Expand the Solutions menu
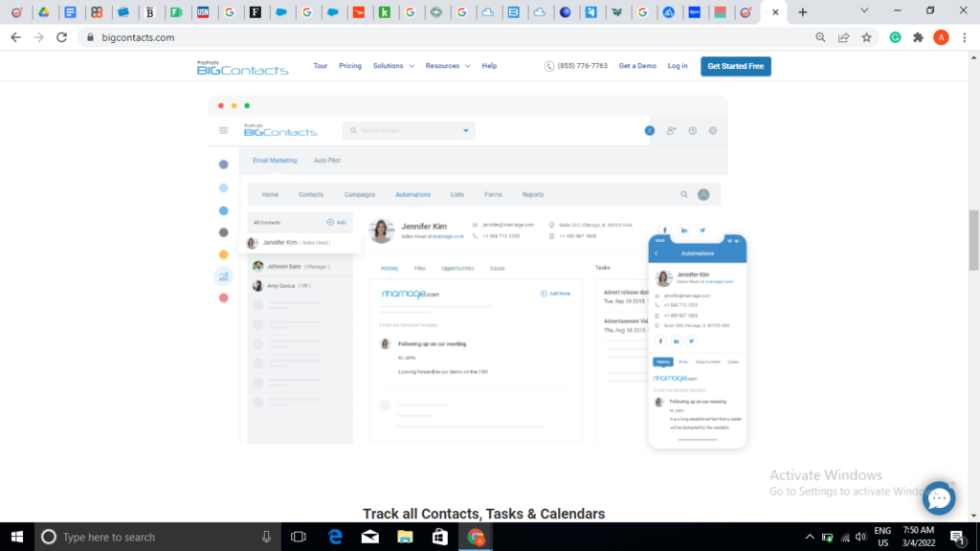The height and width of the screenshot is (551, 980). [x=393, y=66]
